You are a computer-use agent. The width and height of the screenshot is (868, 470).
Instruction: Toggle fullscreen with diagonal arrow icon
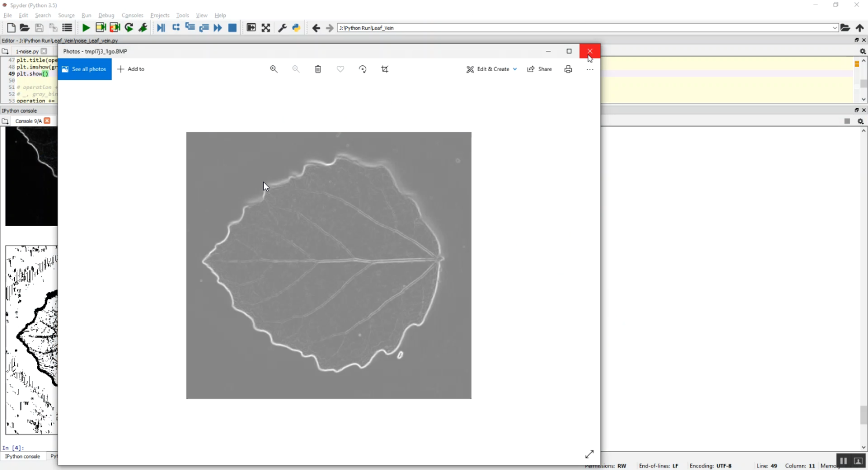click(589, 454)
